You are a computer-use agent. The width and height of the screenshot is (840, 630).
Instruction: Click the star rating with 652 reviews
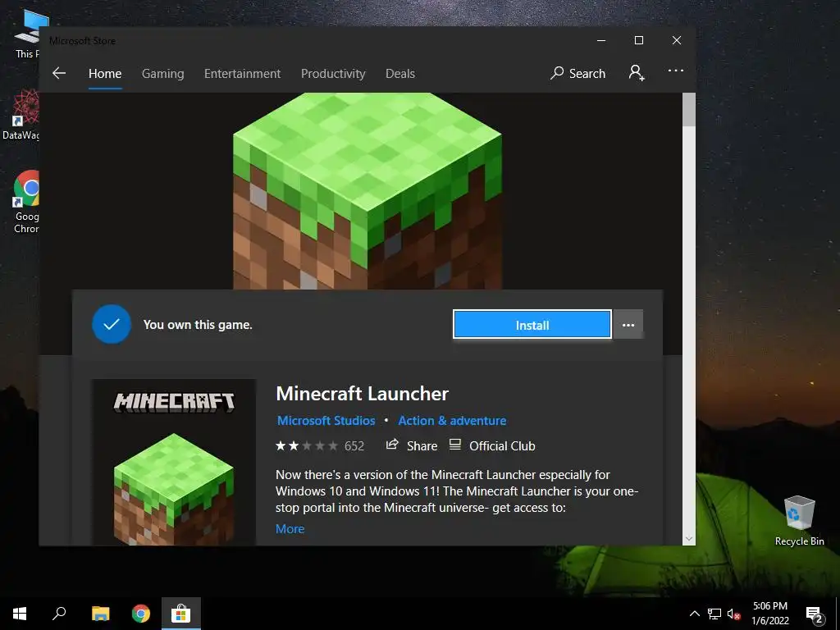(320, 445)
